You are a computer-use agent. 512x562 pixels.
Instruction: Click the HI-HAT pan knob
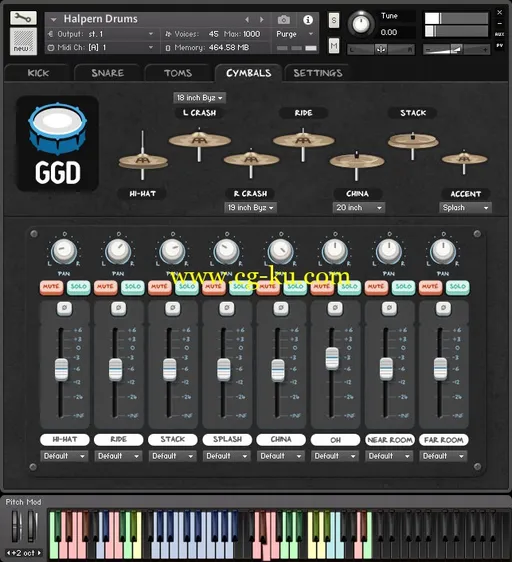(64, 251)
